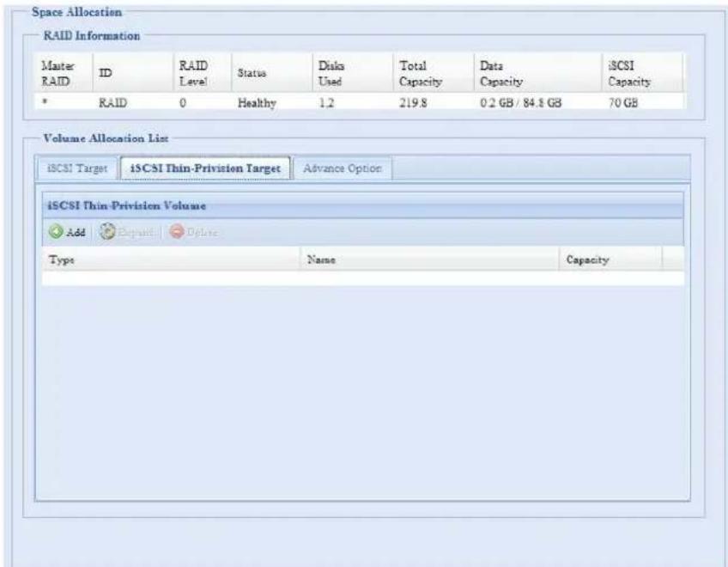Click the Total Capacity column header
Image resolution: width=728 pixels, height=567 pixels.
(x=434, y=73)
